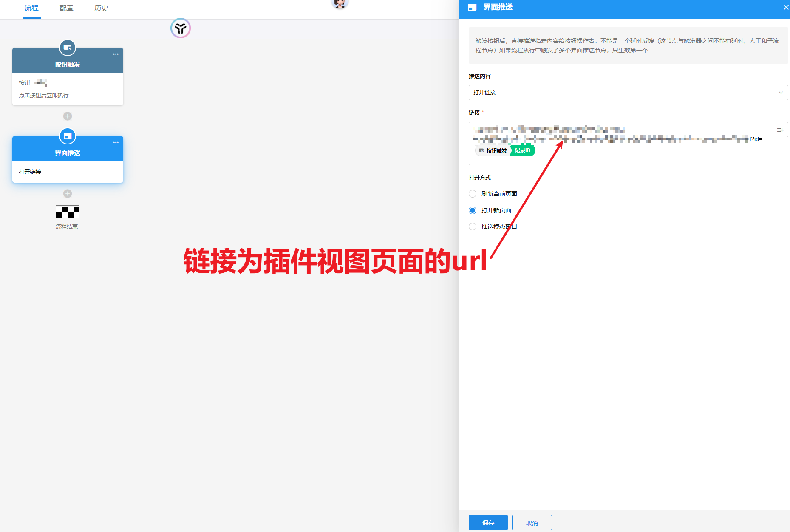Switch to the 历史 tab
This screenshot has width=790, height=532.
pyautogui.click(x=101, y=8)
